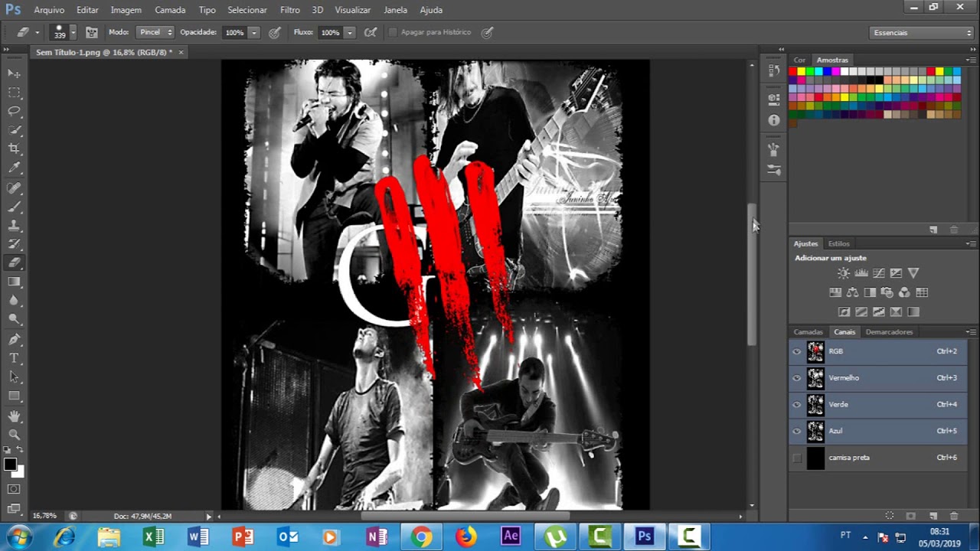Add a Channel Mixer adjustment

(904, 292)
